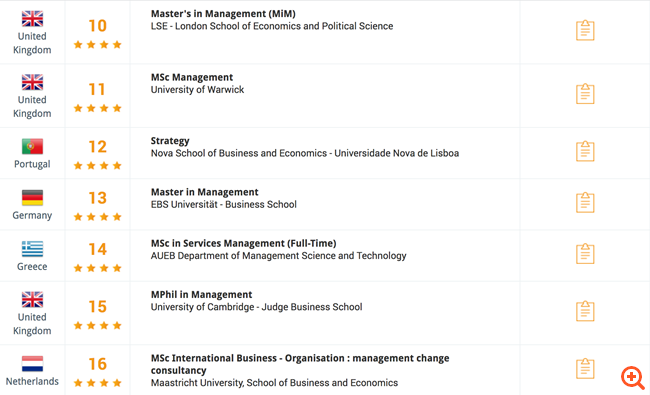
Task: Click clipboard icon for EBS Universität row
Action: click(x=585, y=202)
